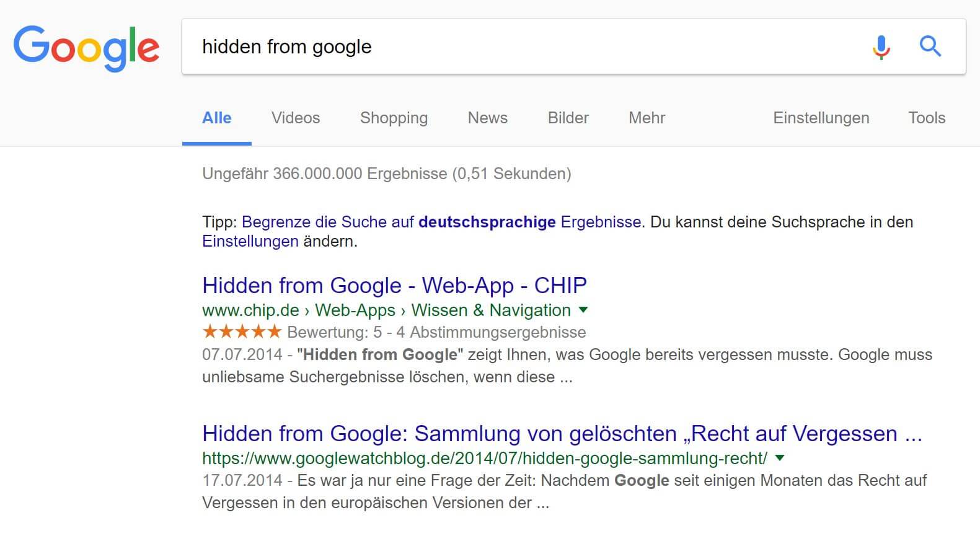This screenshot has width=980, height=536.
Task: Start voice search with the microphone icon
Action: (881, 47)
